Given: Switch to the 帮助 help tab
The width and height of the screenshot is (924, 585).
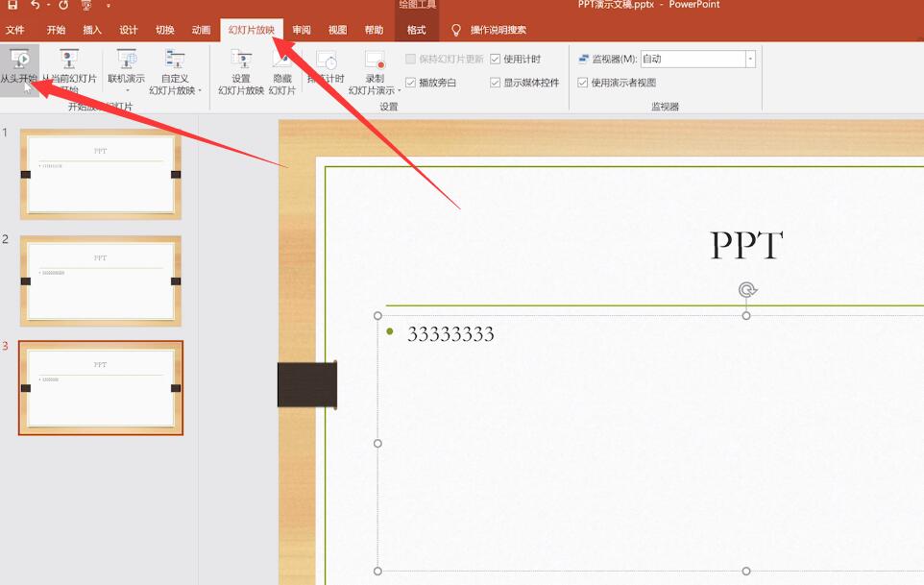Looking at the screenshot, I should (374, 30).
